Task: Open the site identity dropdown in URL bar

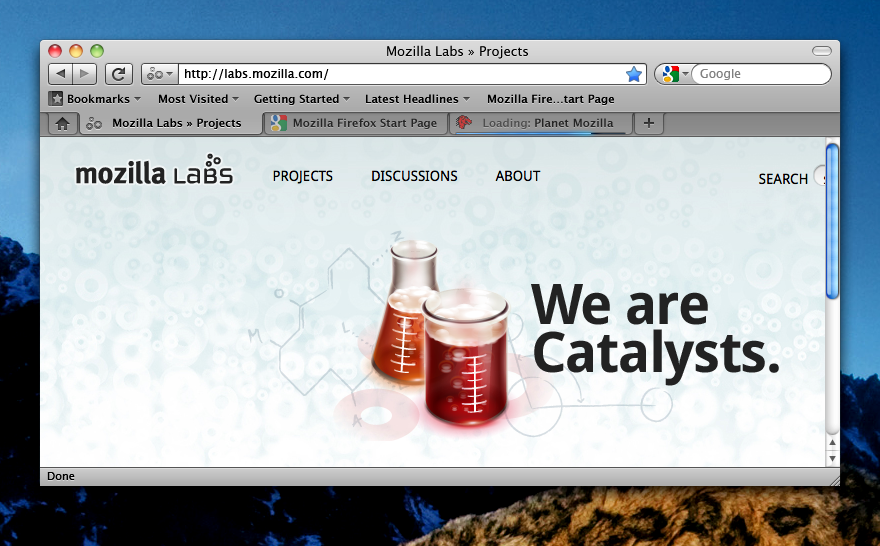Action: click(159, 74)
